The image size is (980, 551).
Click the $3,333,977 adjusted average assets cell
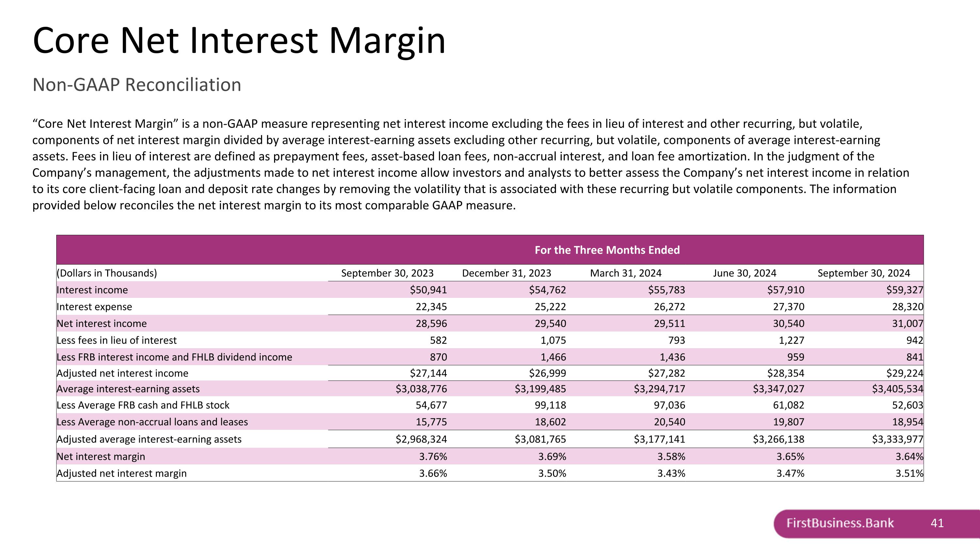click(x=897, y=439)
